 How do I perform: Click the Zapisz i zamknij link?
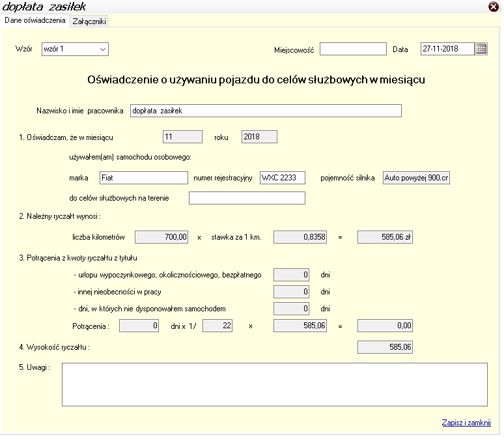466,422
